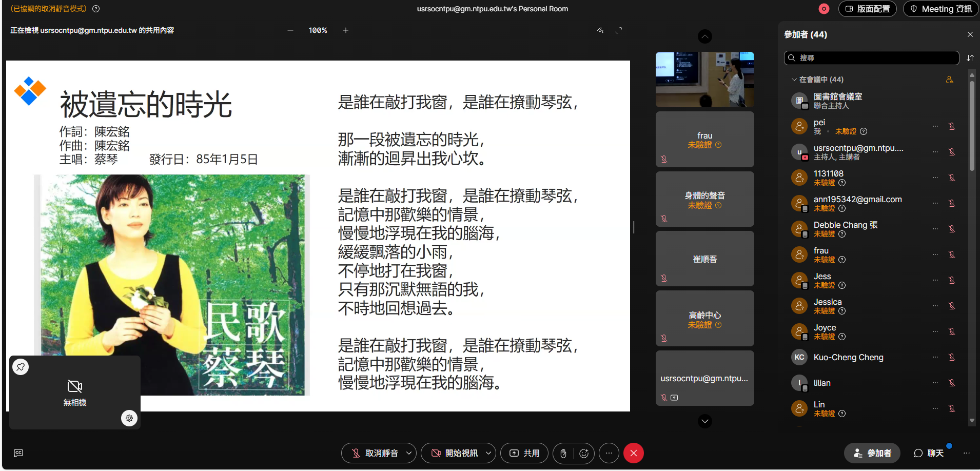Image resolution: width=980 pixels, height=471 pixels.
Task: Open the 聊天 chat panel
Action: (x=929, y=453)
